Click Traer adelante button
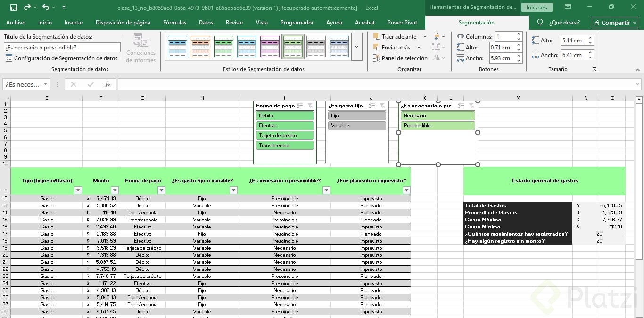The height and width of the screenshot is (318, 644). coord(395,37)
